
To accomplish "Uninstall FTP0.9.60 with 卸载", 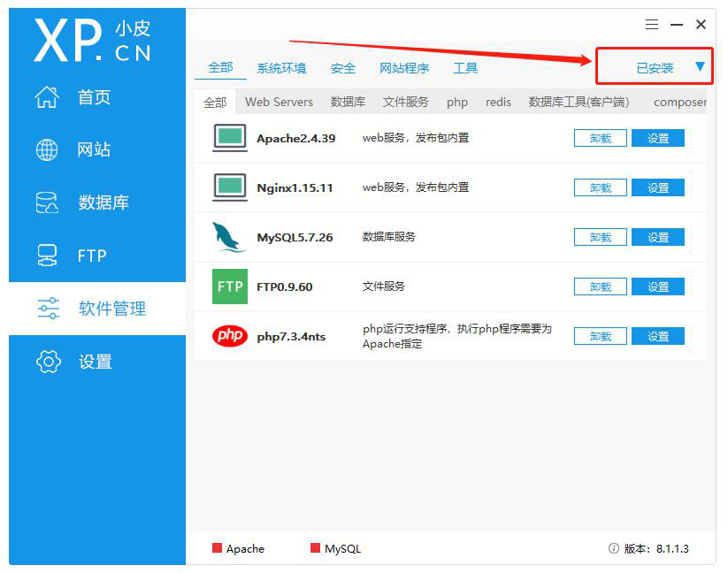I will 601,286.
